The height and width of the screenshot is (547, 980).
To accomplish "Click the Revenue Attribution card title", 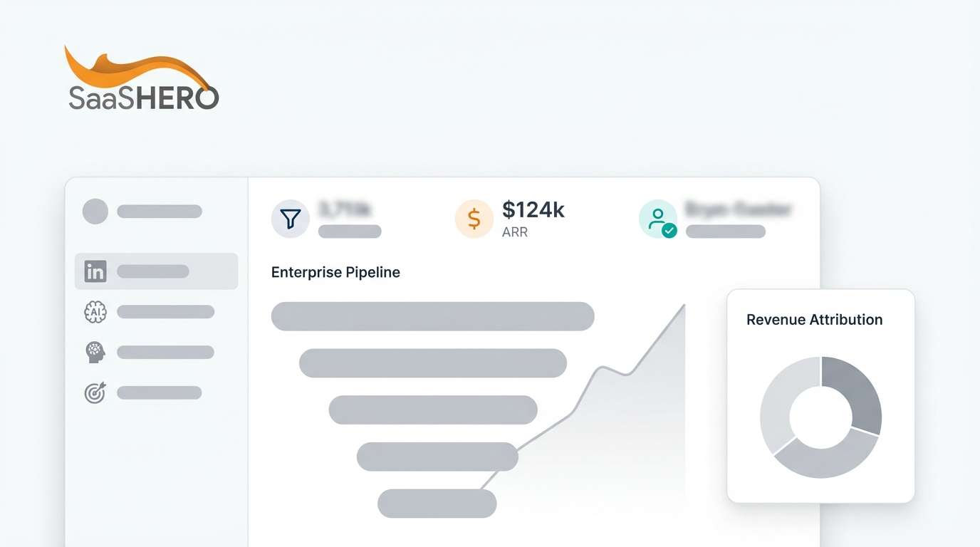I will pos(814,320).
